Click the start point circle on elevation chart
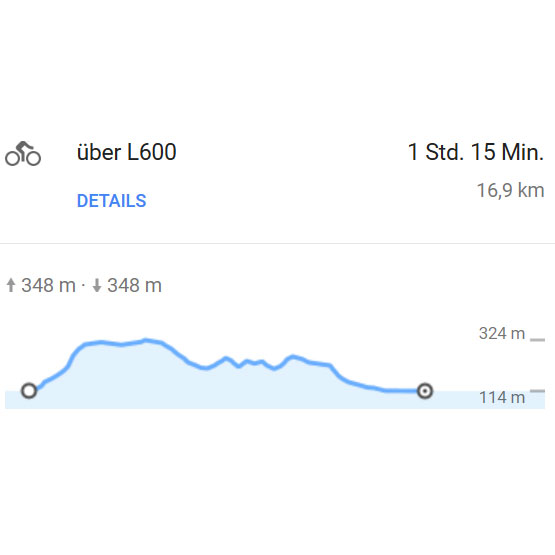 click(x=29, y=391)
